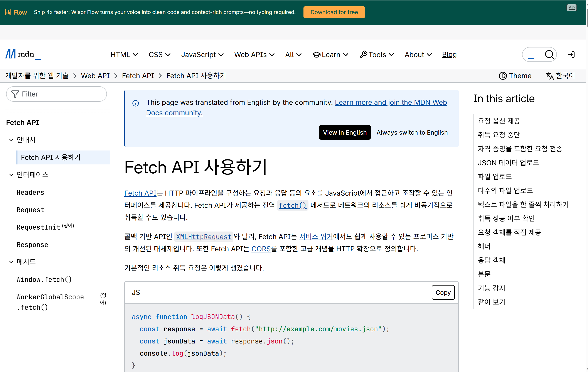Click the language translate icon
This screenshot has height=372, width=588.
[x=549, y=76]
